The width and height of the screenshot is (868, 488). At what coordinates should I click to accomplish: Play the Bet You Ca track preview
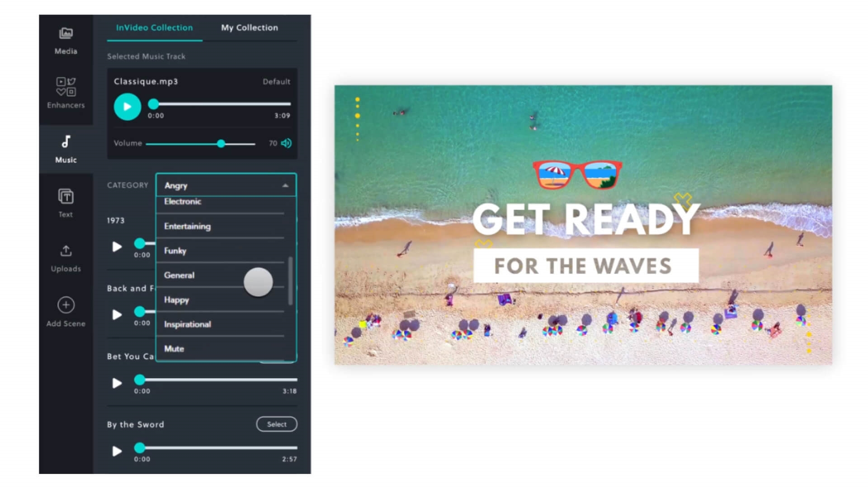pyautogui.click(x=117, y=382)
